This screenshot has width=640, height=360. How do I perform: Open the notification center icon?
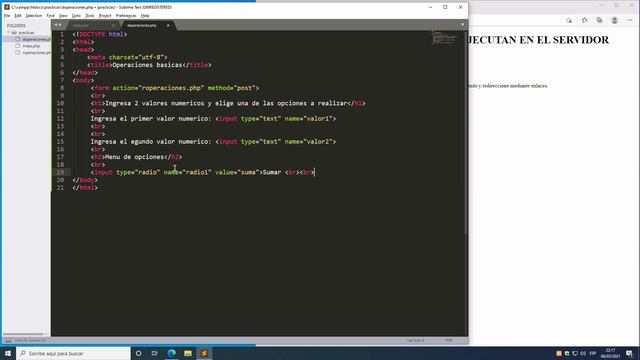(x=629, y=353)
